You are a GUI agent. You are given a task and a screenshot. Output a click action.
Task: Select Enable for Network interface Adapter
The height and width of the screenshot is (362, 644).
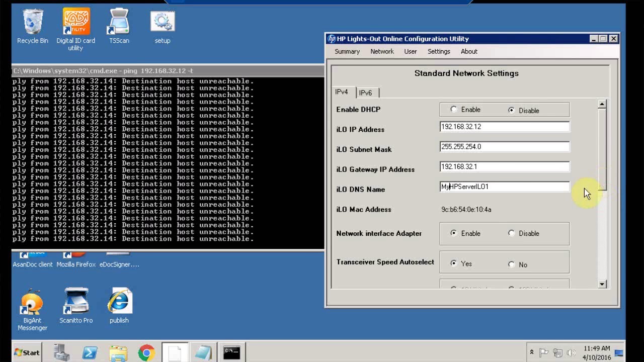[454, 233]
